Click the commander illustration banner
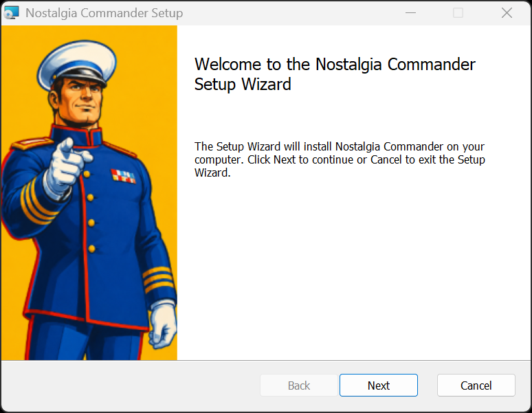 coord(89,192)
